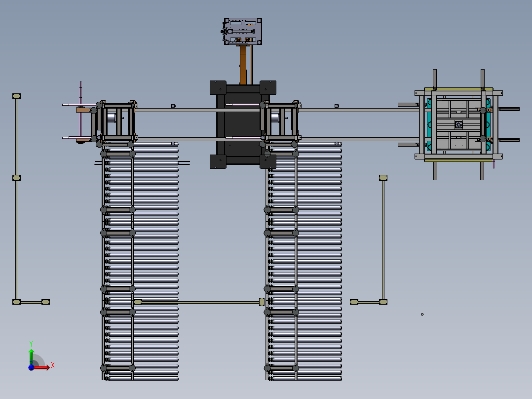Select the middle connector on far-left fence post

[x=16, y=177]
